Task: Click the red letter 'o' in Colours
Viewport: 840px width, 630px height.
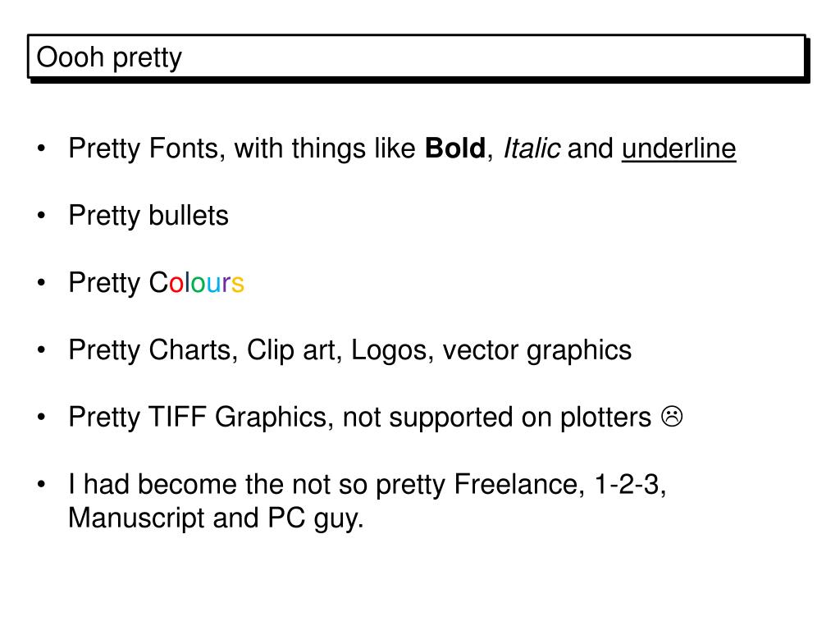Action: pyautogui.click(x=176, y=284)
